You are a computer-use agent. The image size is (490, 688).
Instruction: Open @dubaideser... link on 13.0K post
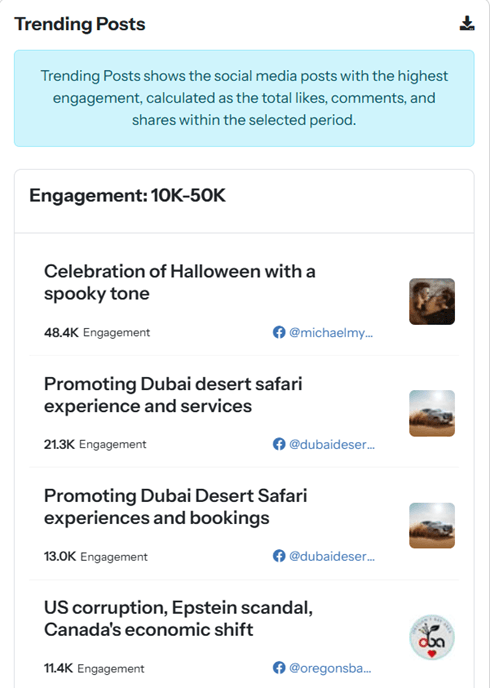click(332, 556)
